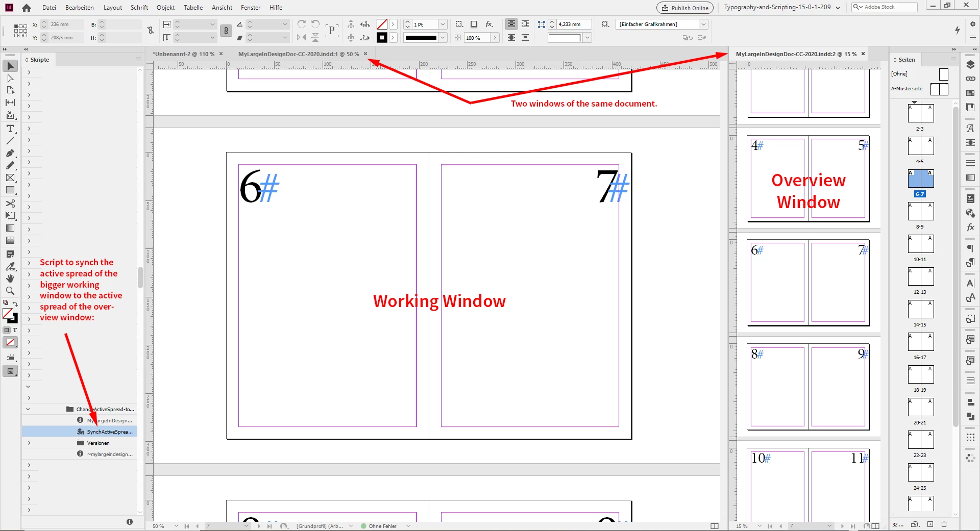Screen dimensions: 980x531
Task: Click the Home icon in app bar
Action: (x=27, y=8)
